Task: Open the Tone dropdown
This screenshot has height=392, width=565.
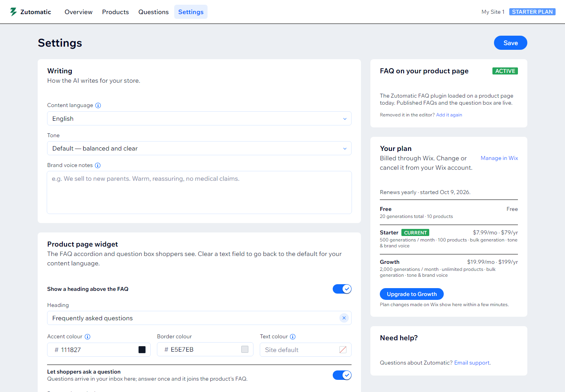Action: pos(199,148)
